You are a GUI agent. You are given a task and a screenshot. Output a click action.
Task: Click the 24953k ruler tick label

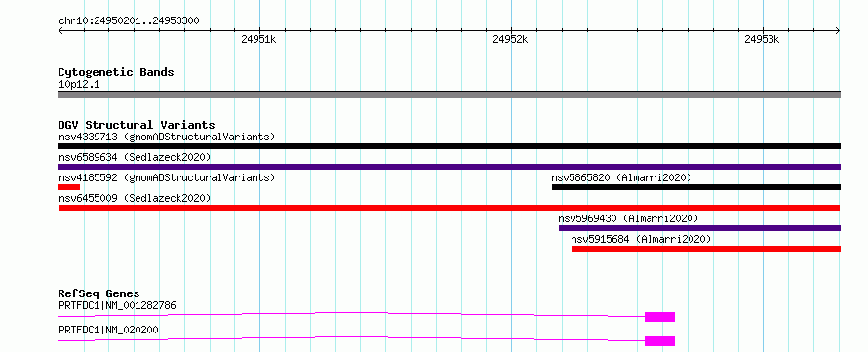point(762,39)
